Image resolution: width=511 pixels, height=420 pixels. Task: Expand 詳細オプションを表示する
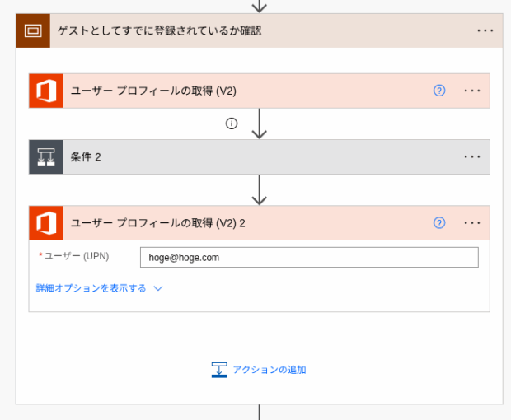pos(91,288)
